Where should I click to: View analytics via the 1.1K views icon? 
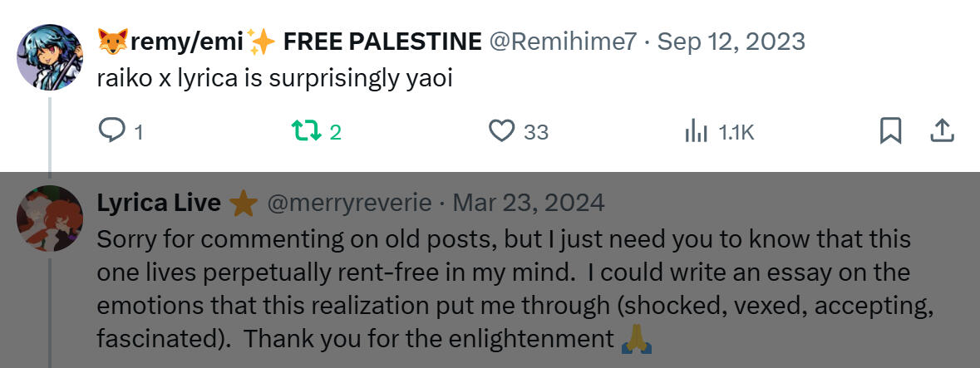[694, 131]
